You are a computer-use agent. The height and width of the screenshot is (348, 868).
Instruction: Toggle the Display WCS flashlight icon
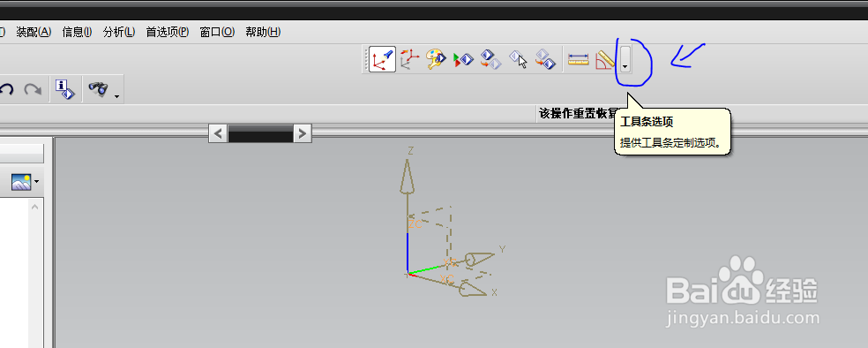pyautogui.click(x=383, y=59)
